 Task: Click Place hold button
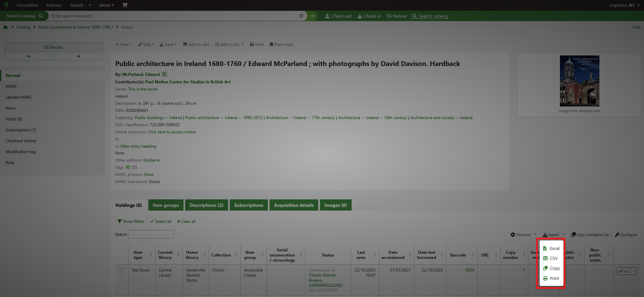pos(281,45)
